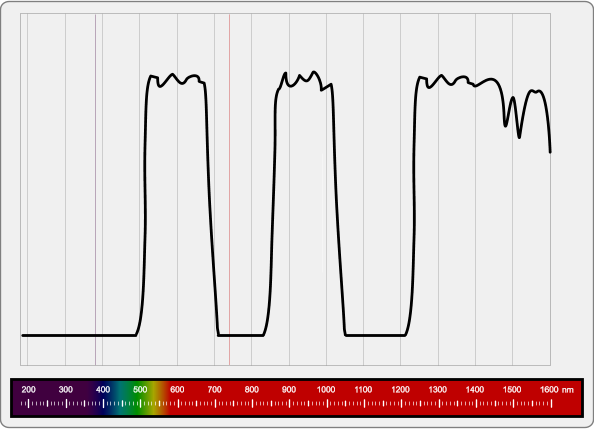Select the 1200 wavelength label
This screenshot has height=429, width=594.
pos(400,390)
